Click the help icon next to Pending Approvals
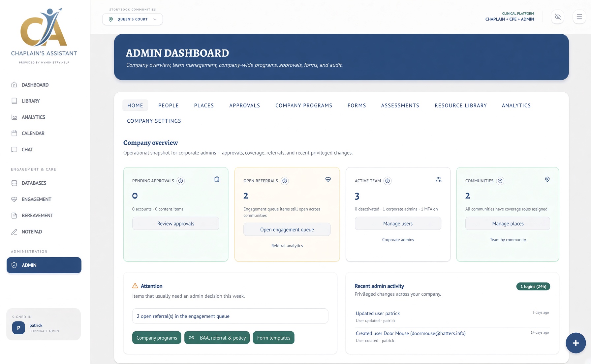Screen dimensions: 591x364 pyautogui.click(x=180, y=181)
